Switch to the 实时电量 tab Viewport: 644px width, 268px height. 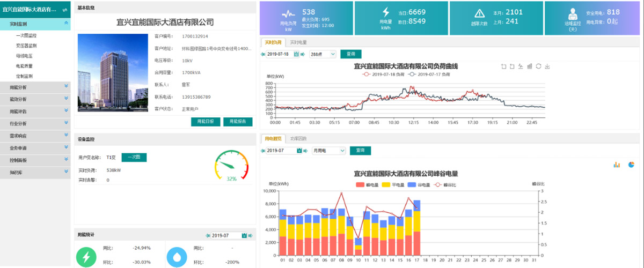point(298,42)
